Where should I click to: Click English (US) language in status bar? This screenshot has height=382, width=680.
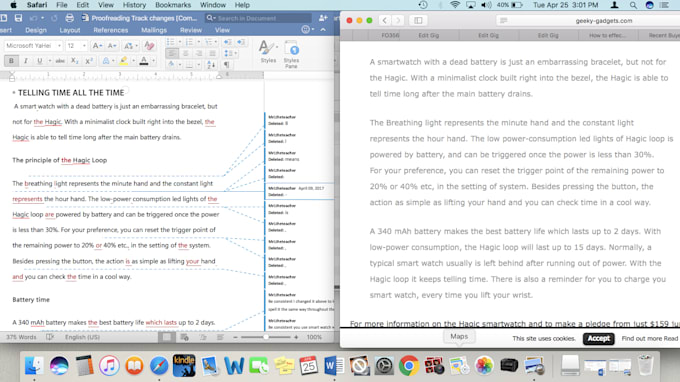click(x=82, y=337)
